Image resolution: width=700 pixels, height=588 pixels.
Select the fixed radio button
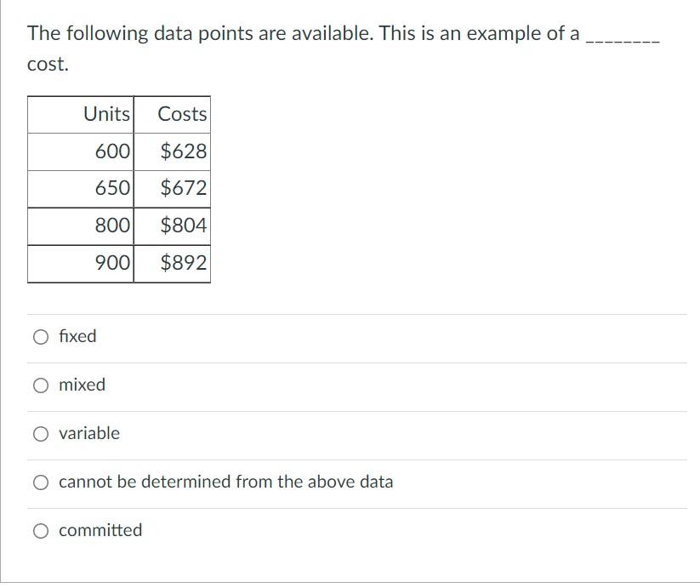click(39, 336)
